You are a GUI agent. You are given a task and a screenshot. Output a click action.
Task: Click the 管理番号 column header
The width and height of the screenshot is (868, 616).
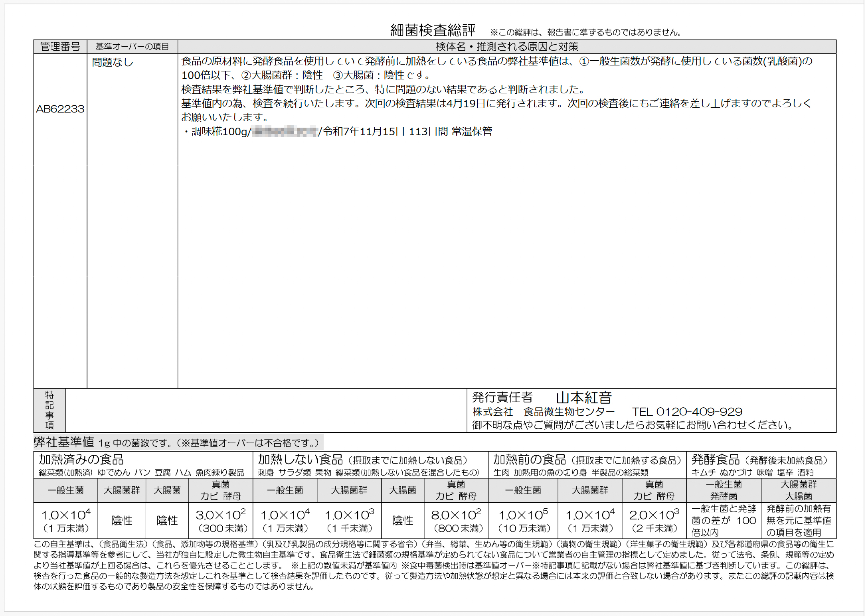tap(60, 47)
